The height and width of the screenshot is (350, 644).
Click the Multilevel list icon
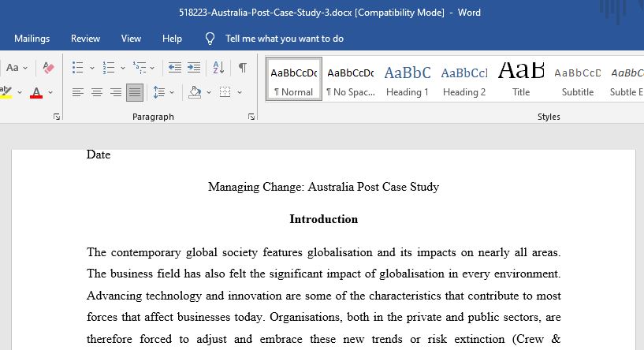pos(140,67)
